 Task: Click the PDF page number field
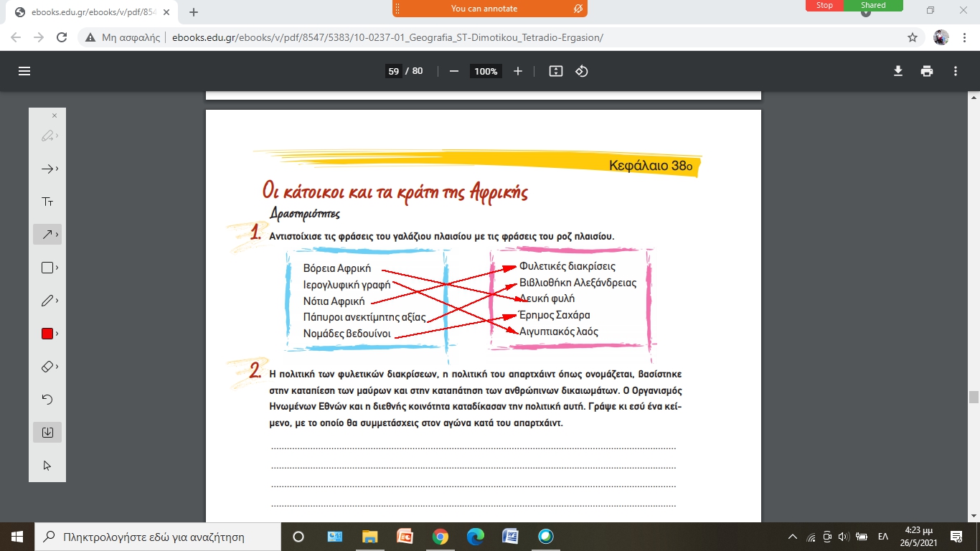pos(393,71)
